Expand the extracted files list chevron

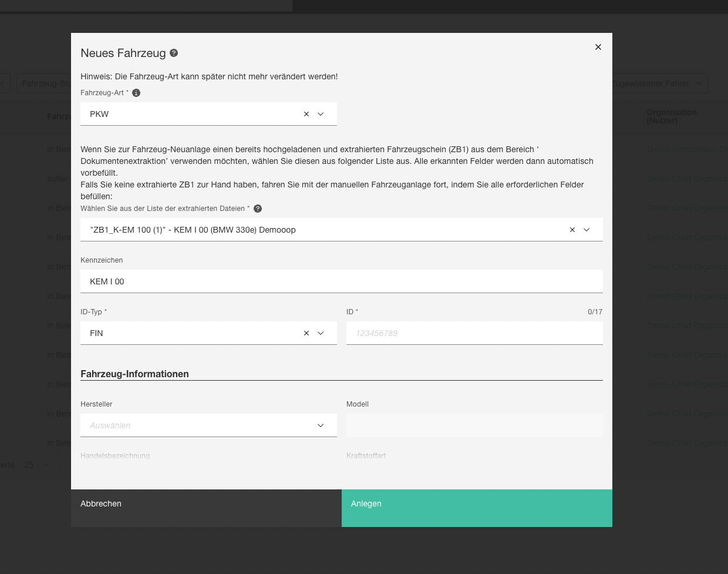point(587,230)
